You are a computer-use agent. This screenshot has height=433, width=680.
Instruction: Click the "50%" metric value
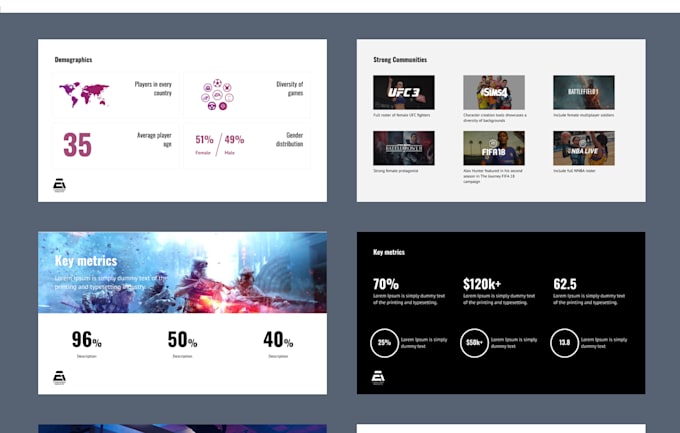[183, 340]
